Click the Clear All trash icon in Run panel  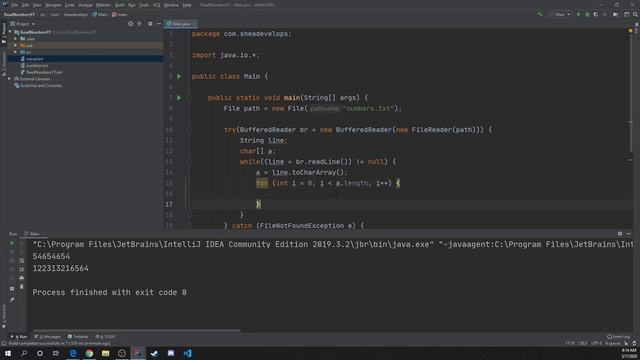coord(22,287)
